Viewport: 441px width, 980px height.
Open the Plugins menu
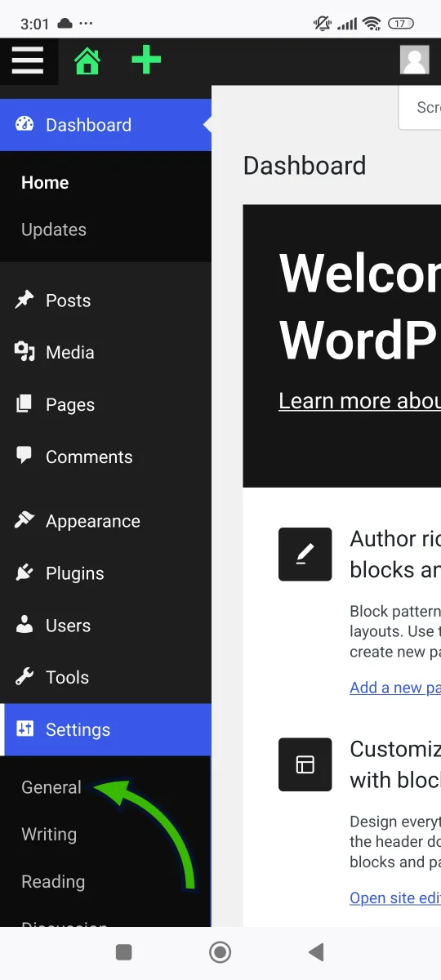[x=105, y=573]
